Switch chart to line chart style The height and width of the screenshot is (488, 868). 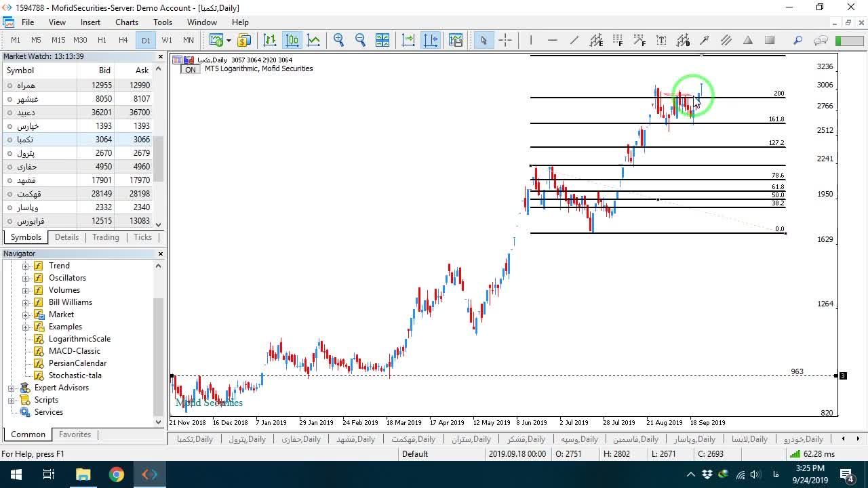(x=314, y=40)
